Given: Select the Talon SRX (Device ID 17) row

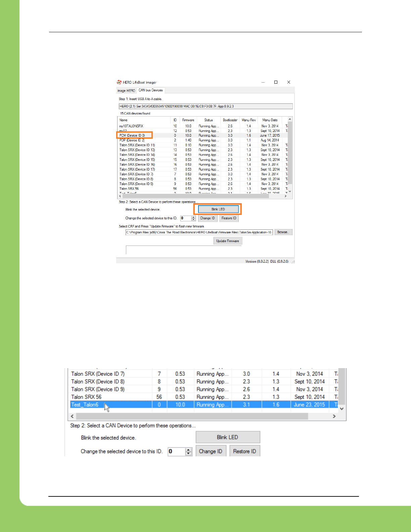Looking at the screenshot, I should 203,169.
